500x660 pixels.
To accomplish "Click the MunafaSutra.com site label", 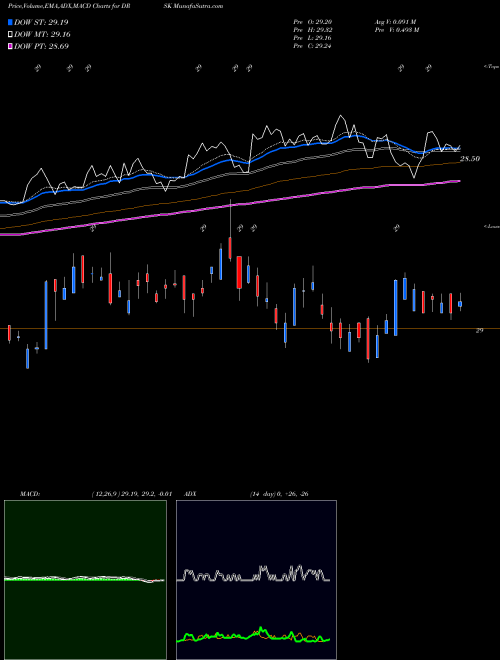I will (x=194, y=6).
